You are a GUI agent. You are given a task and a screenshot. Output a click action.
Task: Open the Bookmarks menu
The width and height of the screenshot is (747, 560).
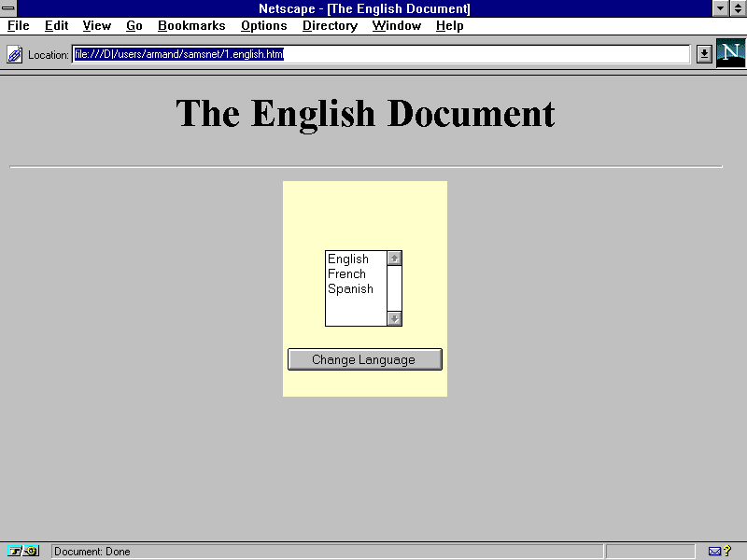[x=191, y=26]
